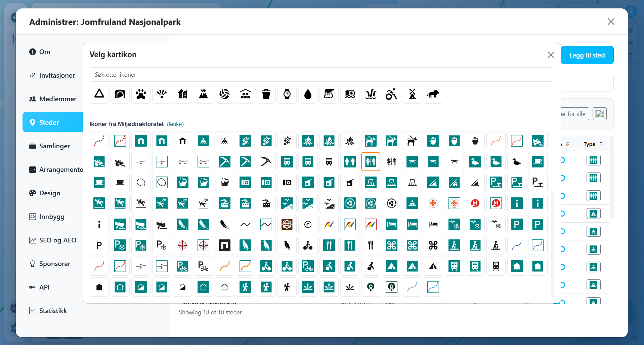Click the icon picker scrollbar
Screen dimensions: 644x345
pos(553,243)
